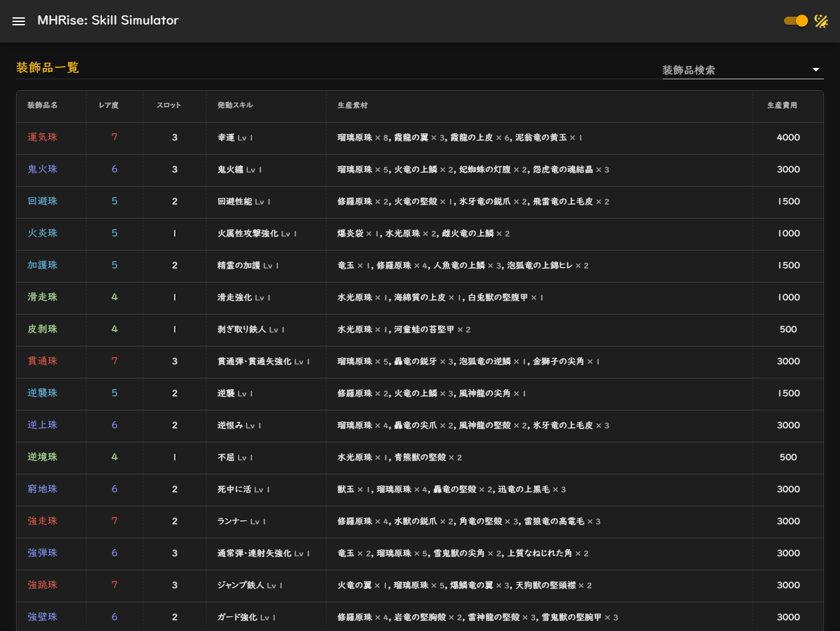
Task: Click the 生産費用 column header
Action: 782,105
